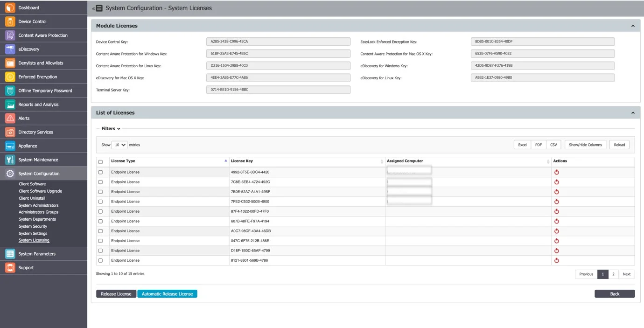Click release icon for key 8121-8801-569B-4786
The height and width of the screenshot is (328, 644).
click(x=556, y=260)
